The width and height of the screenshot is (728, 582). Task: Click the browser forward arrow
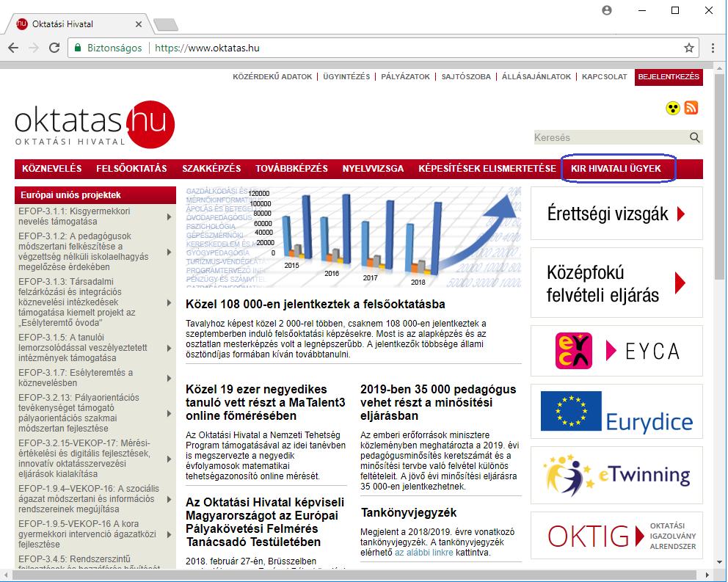click(x=34, y=48)
